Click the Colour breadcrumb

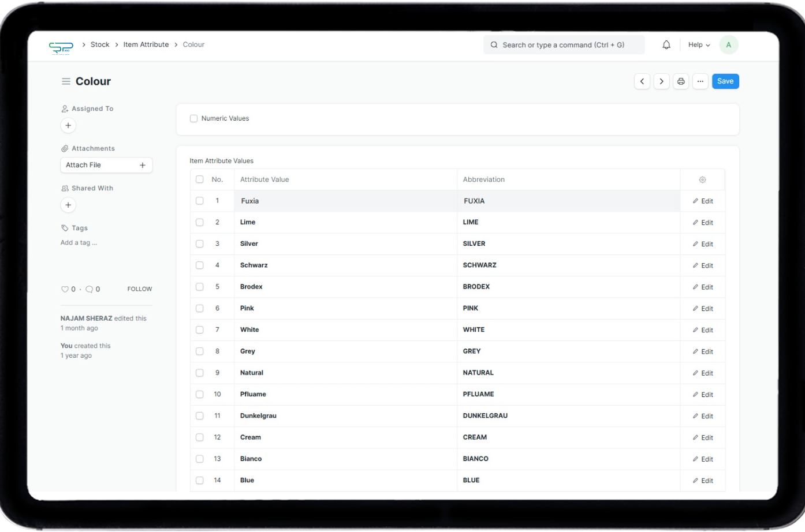pyautogui.click(x=193, y=44)
